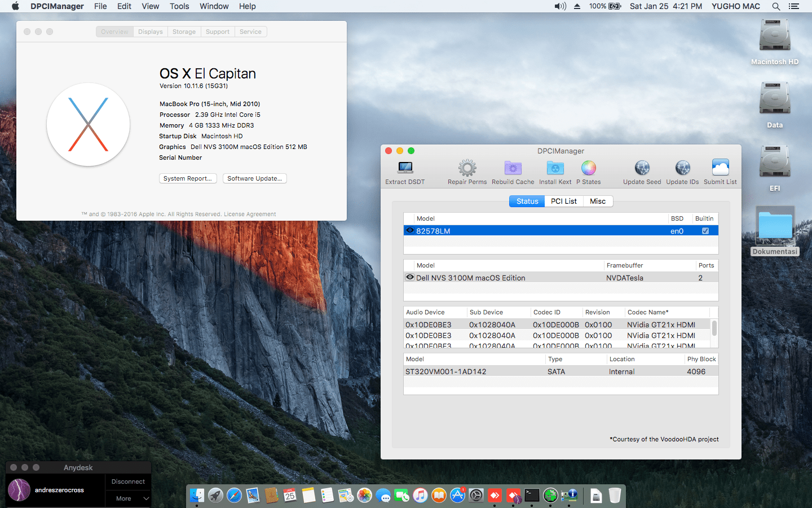The image size is (812, 508).
Task: Open System Preferences from the dock
Action: click(476, 495)
